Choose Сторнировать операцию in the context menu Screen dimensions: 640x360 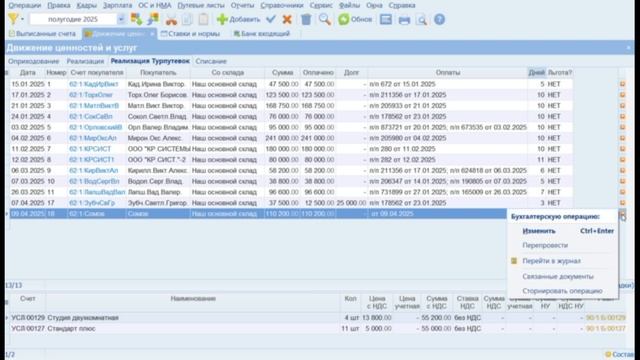coord(563,291)
